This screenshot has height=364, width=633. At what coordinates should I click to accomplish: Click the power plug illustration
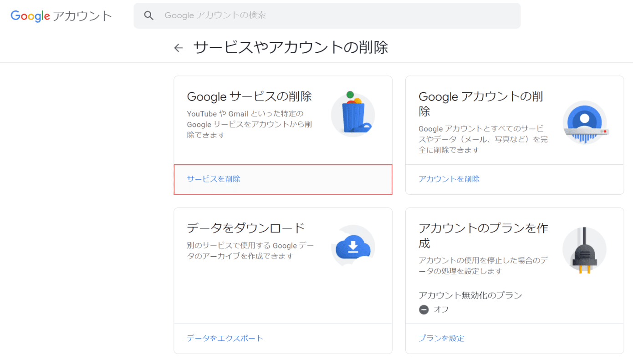click(x=585, y=250)
